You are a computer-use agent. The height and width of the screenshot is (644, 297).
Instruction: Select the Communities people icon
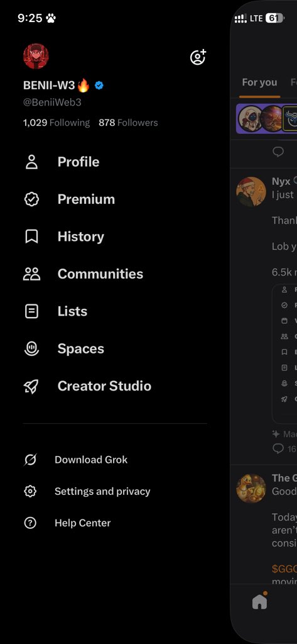pos(31,274)
